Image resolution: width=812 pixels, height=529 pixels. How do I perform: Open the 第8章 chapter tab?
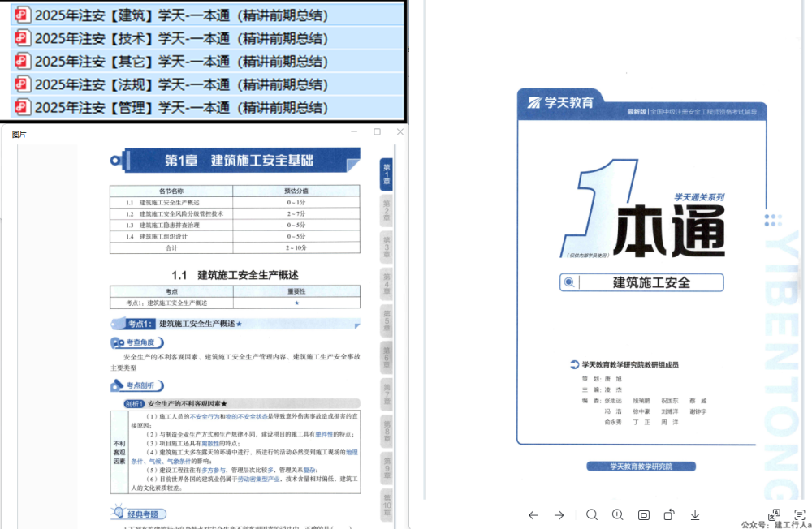point(387,431)
